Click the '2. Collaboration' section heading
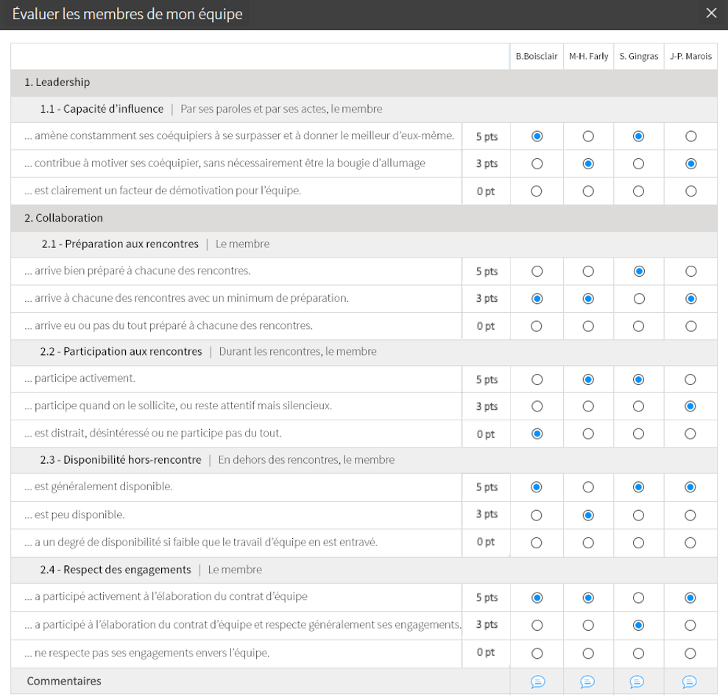 [x=63, y=218]
